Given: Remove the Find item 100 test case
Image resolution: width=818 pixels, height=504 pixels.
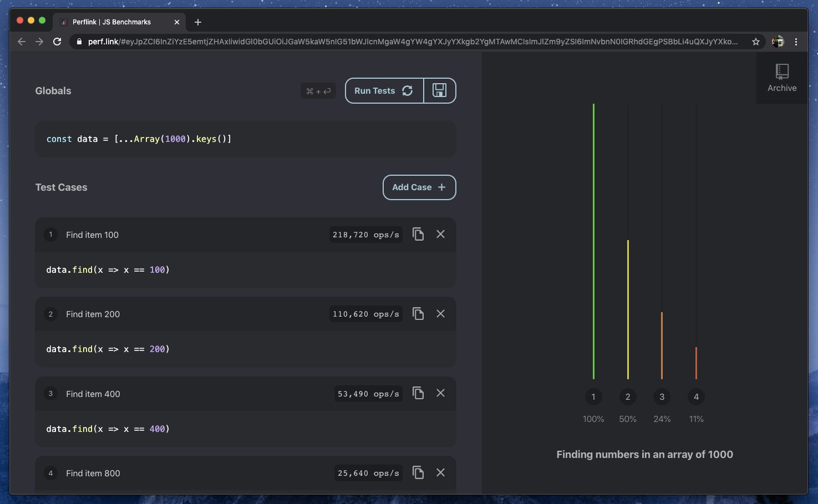Looking at the screenshot, I should [441, 235].
